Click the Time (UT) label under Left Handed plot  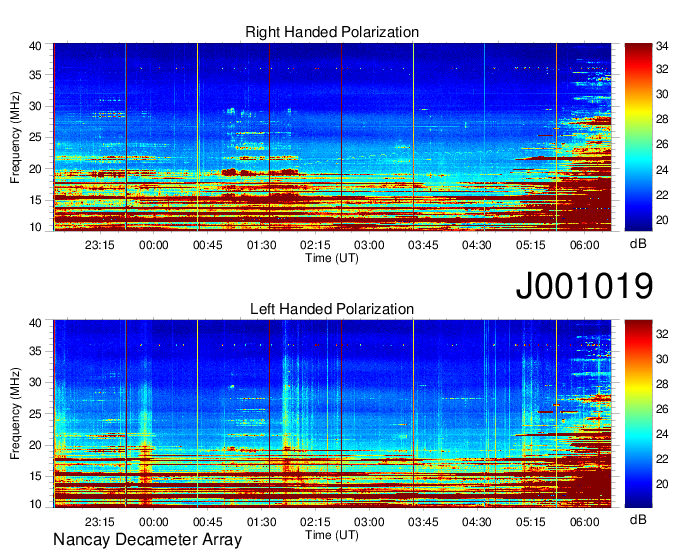(332, 535)
